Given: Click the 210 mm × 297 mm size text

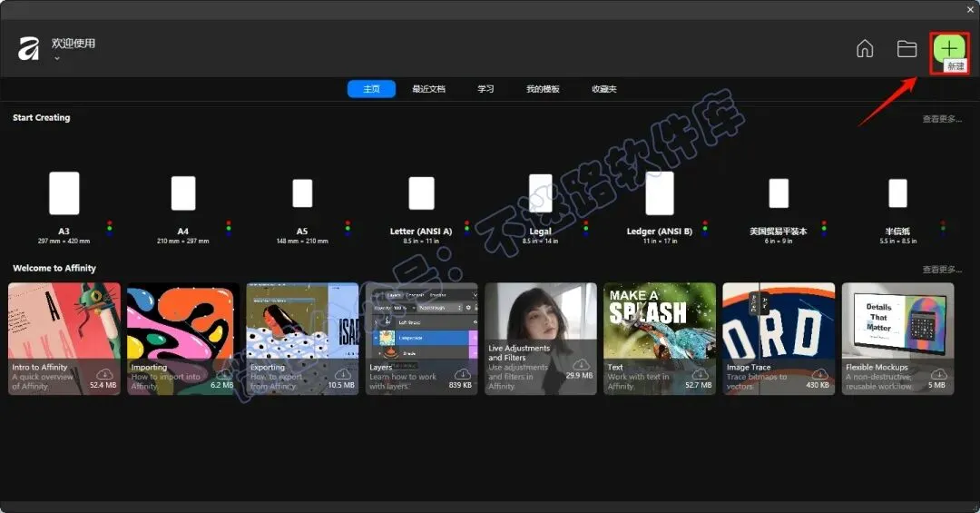Looking at the screenshot, I should click(183, 241).
